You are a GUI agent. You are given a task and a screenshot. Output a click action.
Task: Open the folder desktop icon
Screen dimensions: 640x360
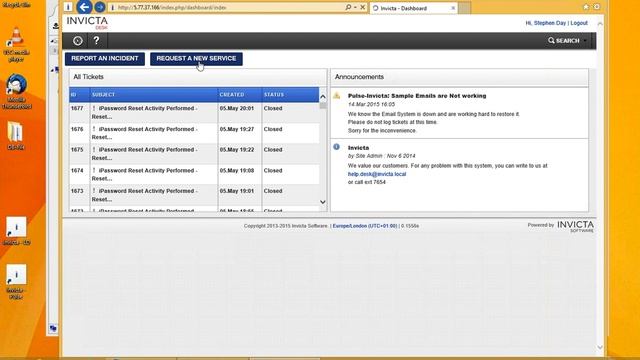coord(16,136)
